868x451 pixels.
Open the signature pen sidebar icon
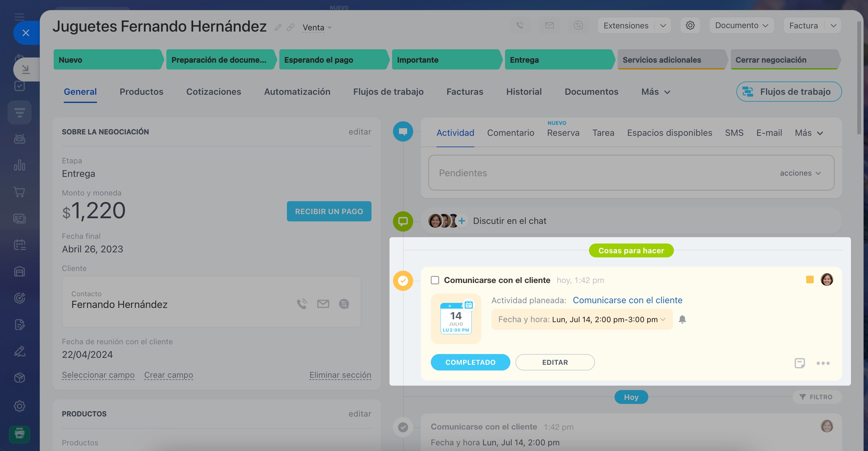20,351
